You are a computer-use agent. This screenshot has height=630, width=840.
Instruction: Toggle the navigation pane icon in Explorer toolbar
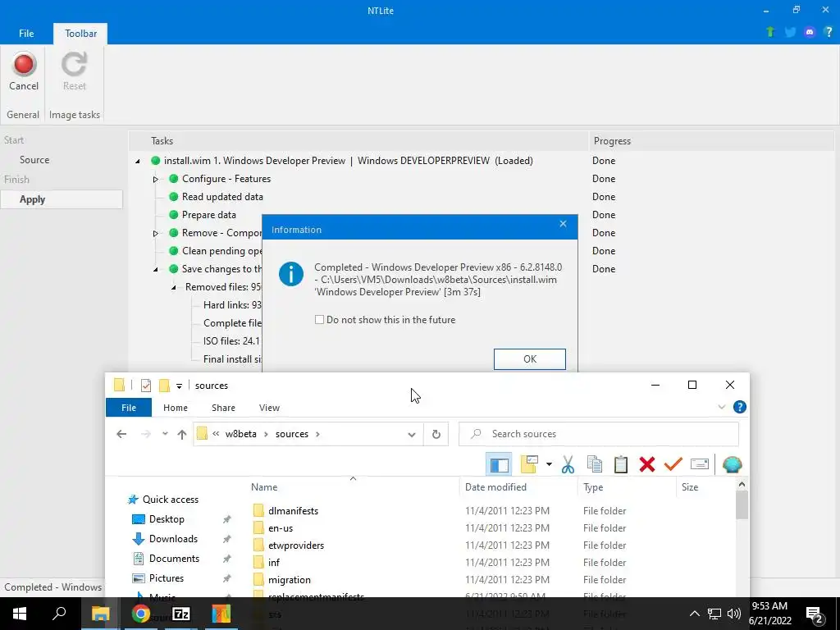500,464
